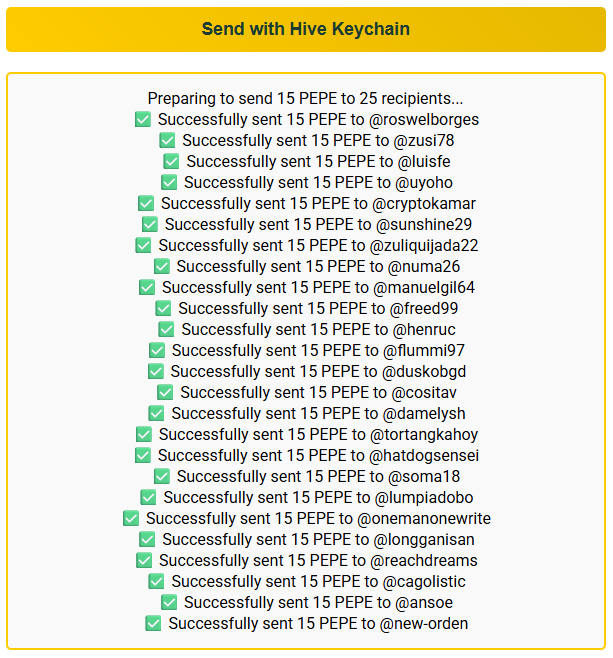Screen dimensions: 613x658
Task: Click the green check before @manuelgil64 line
Action: (x=147, y=288)
